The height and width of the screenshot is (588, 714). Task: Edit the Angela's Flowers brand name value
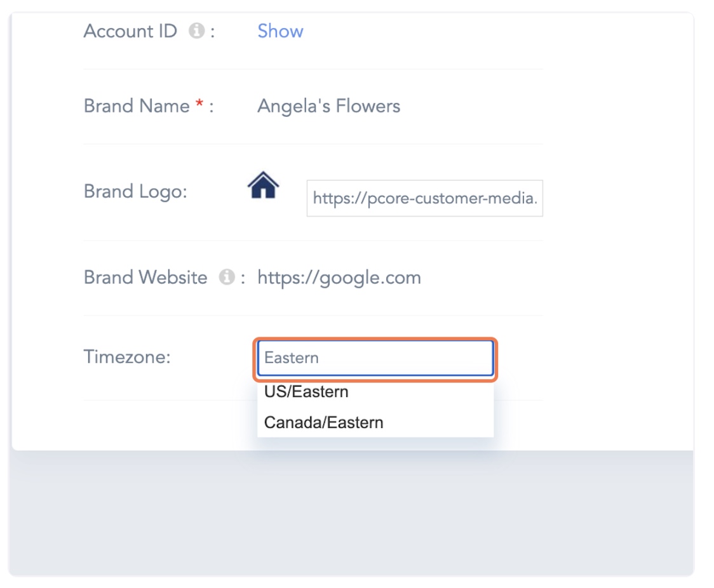[328, 106]
